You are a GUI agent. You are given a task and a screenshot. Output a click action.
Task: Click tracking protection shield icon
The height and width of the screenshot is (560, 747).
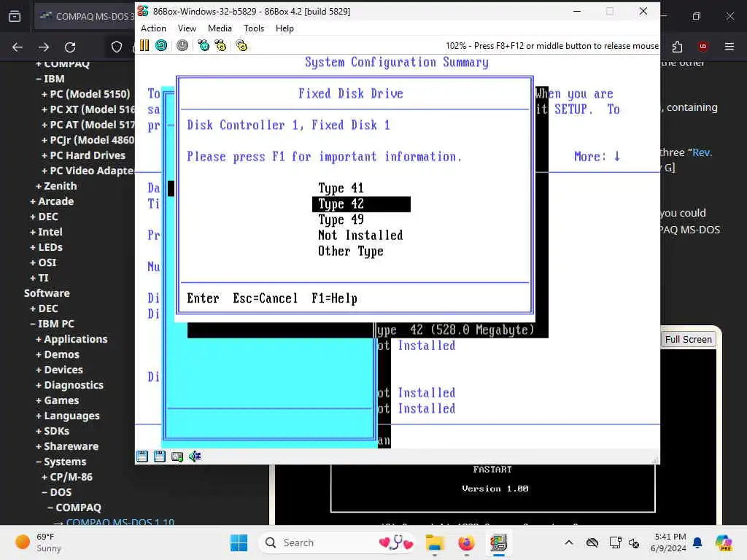point(117,47)
